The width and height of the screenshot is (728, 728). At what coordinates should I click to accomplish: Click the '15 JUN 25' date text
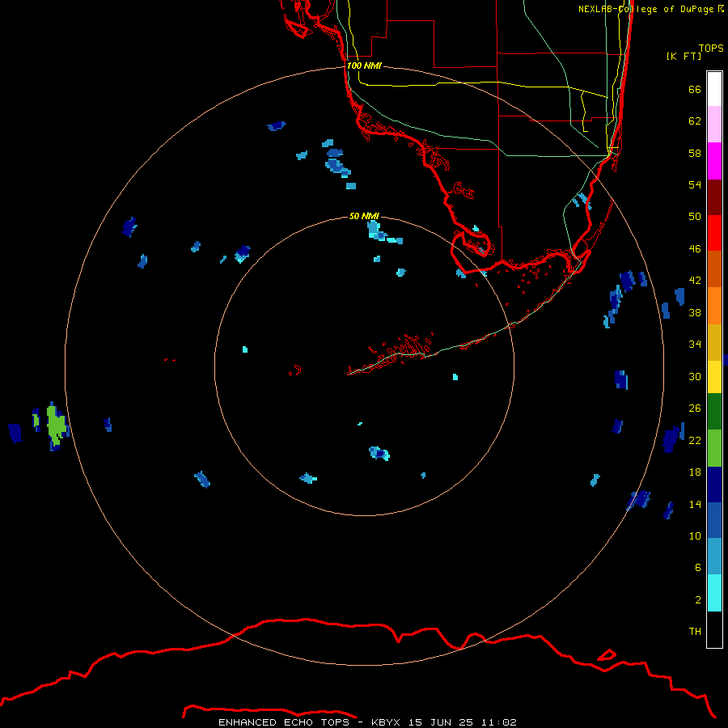[441, 722]
